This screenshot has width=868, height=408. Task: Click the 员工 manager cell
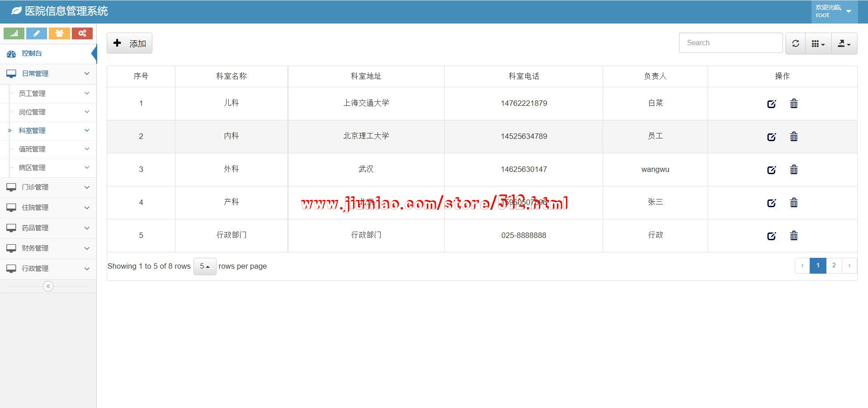655,136
